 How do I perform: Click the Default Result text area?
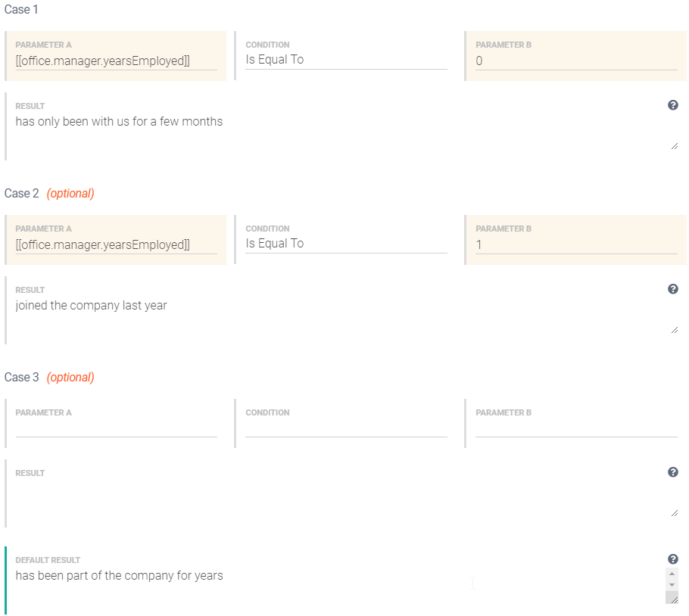pyautogui.click(x=303, y=576)
